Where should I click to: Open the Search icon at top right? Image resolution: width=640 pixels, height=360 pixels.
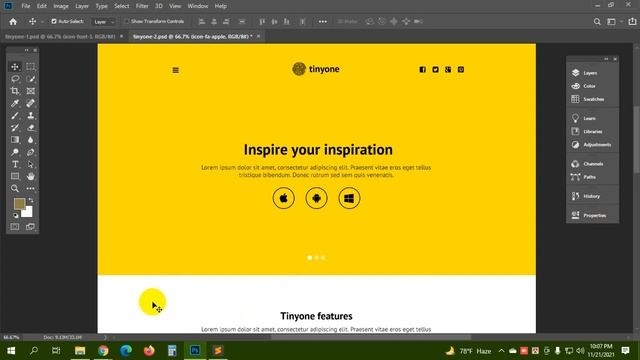tap(597, 22)
